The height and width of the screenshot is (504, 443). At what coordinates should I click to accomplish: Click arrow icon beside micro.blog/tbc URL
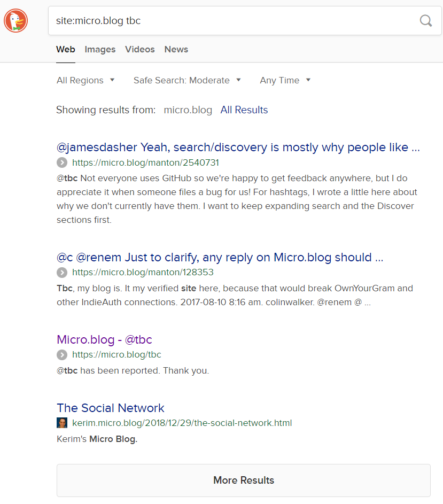pos(62,355)
